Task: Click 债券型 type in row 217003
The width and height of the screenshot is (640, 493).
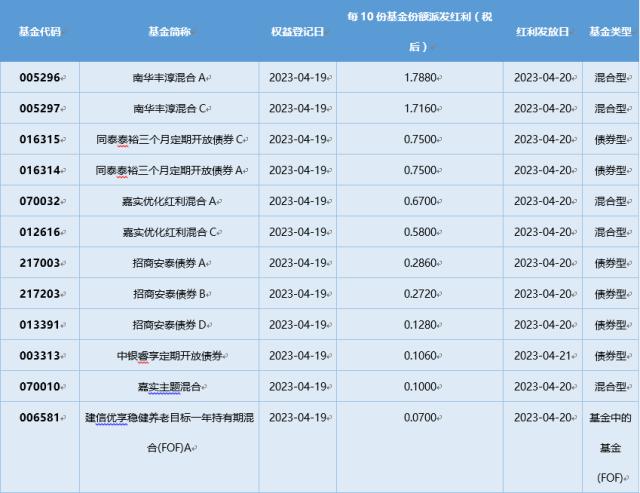Action: [x=610, y=263]
